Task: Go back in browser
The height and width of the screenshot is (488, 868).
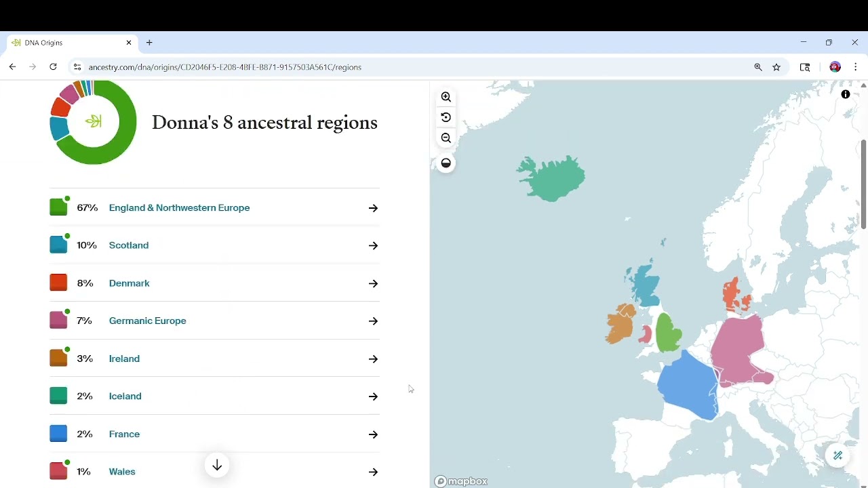Action: [x=12, y=67]
